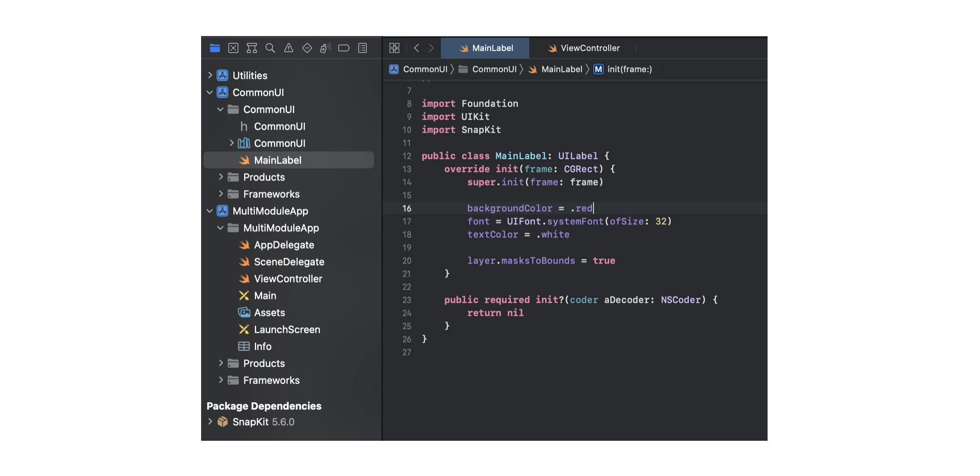
Task: Select the Symbol navigator icon
Action: (x=252, y=48)
